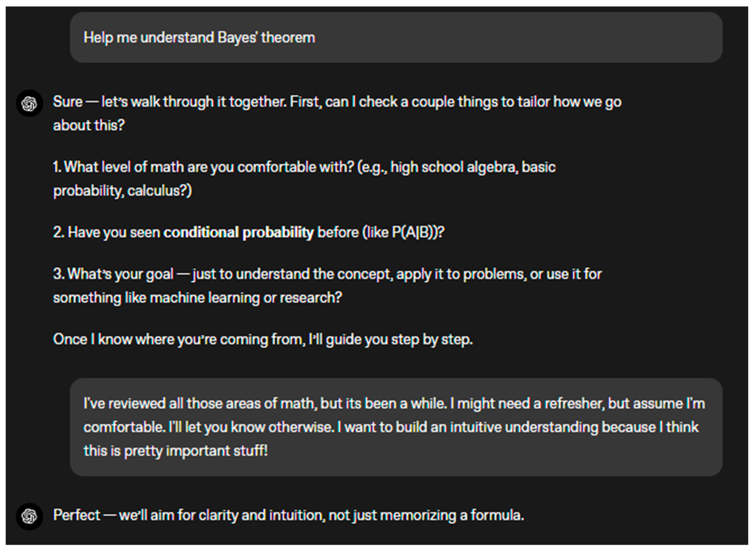This screenshot has width=756, height=551.
Task: Click the ChatGPT avatar beside the "Sure" reply
Action: tap(29, 103)
